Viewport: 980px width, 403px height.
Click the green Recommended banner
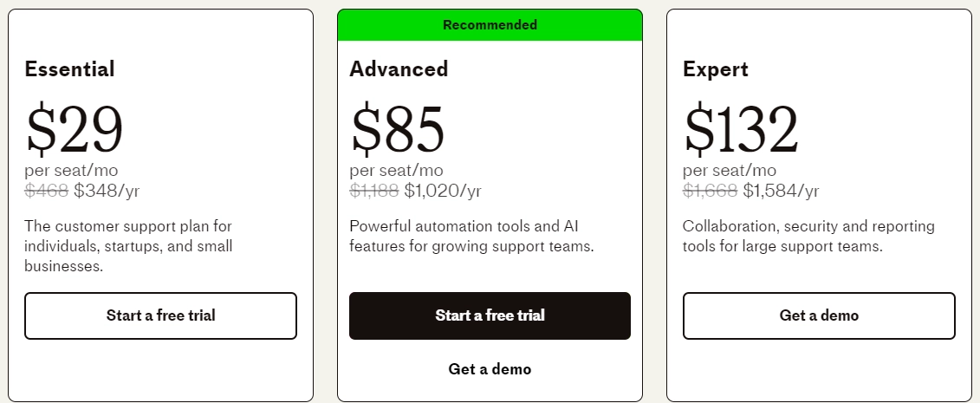490,25
